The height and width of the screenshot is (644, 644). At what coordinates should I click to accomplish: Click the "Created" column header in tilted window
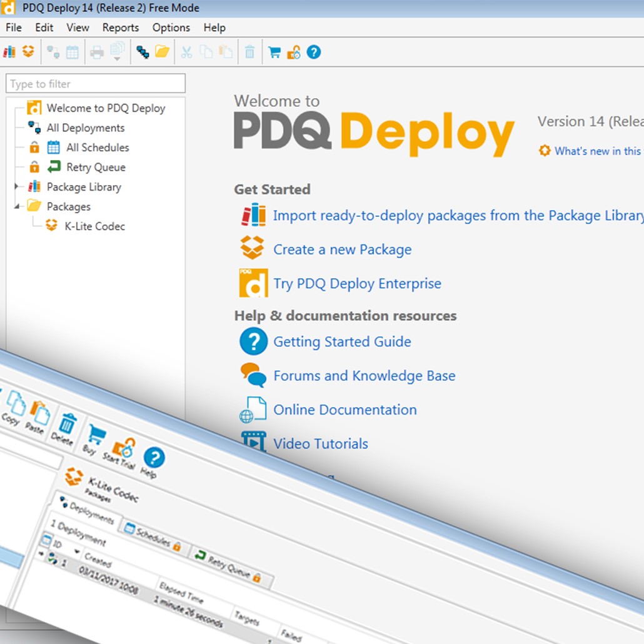(x=98, y=561)
